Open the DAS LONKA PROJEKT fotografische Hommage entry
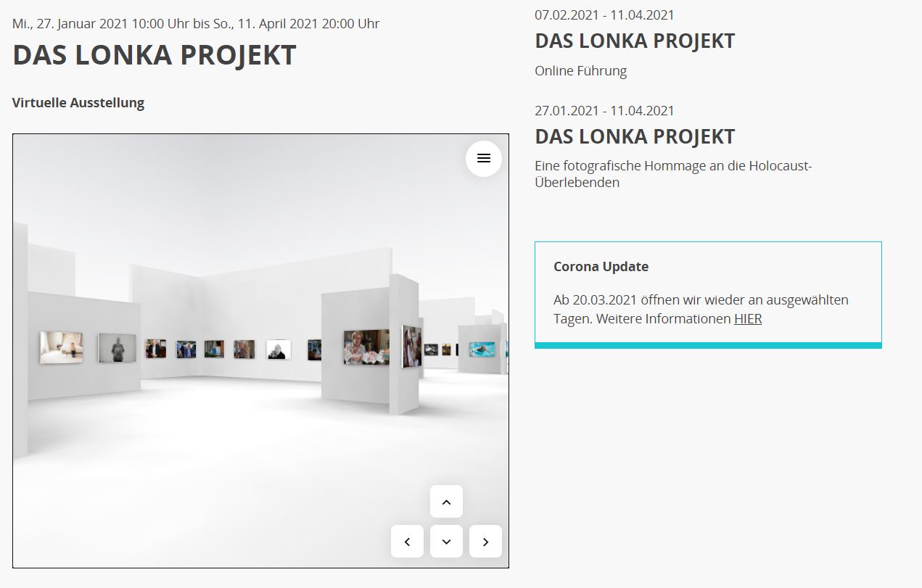Image resolution: width=922 pixels, height=588 pixels. pyautogui.click(x=635, y=136)
